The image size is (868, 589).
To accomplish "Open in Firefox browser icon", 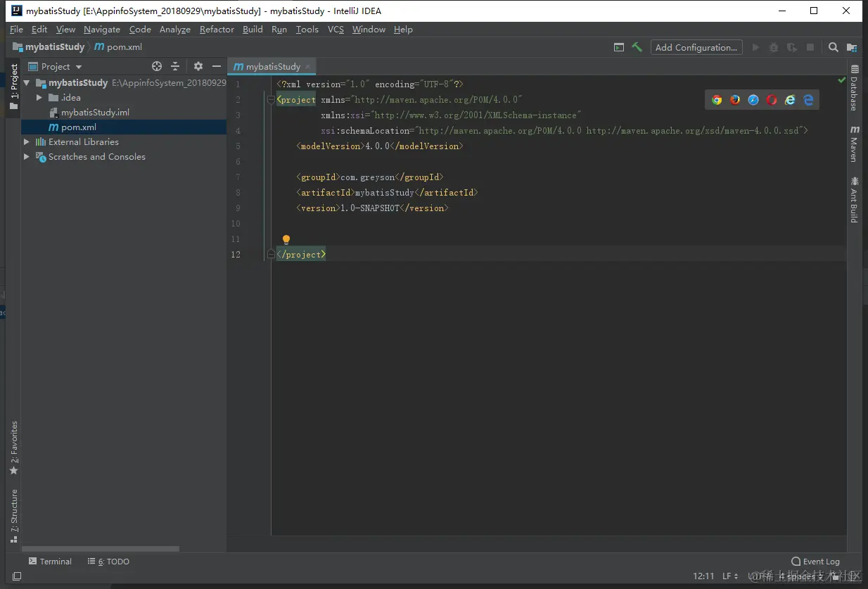I will [x=735, y=100].
